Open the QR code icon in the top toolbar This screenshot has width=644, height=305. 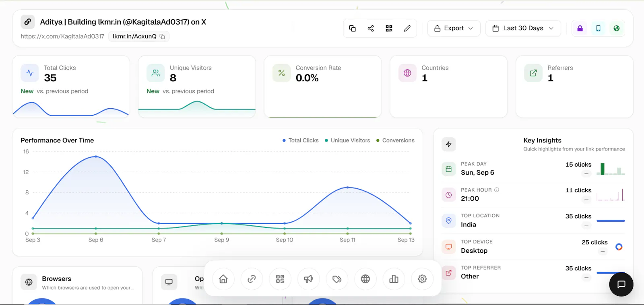[389, 28]
